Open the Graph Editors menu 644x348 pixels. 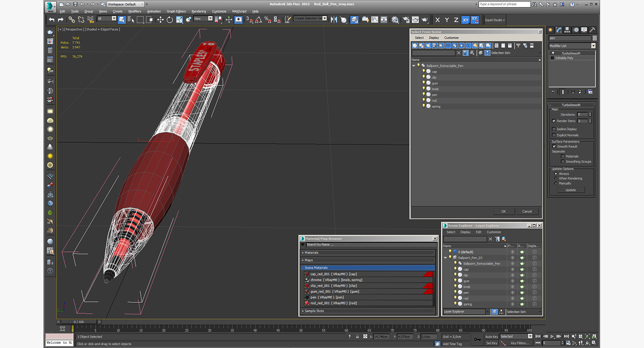point(176,11)
